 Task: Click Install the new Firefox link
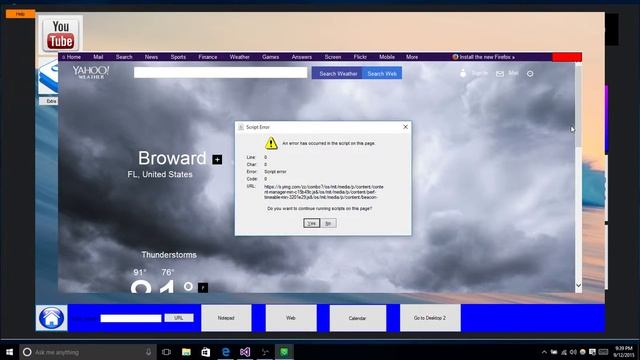[x=484, y=57]
